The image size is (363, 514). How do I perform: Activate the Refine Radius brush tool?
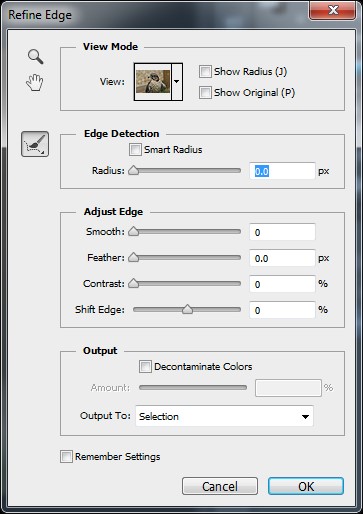(35, 144)
